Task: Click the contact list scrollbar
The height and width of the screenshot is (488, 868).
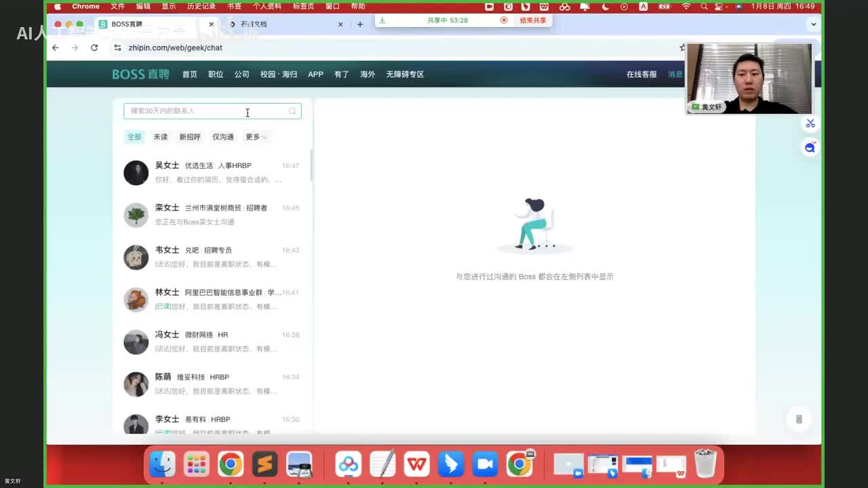Action: pyautogui.click(x=311, y=165)
